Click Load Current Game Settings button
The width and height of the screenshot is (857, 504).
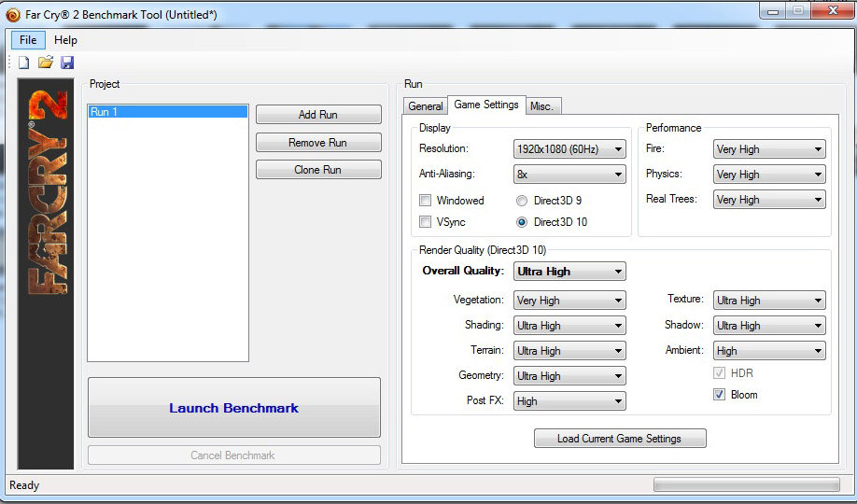620,439
